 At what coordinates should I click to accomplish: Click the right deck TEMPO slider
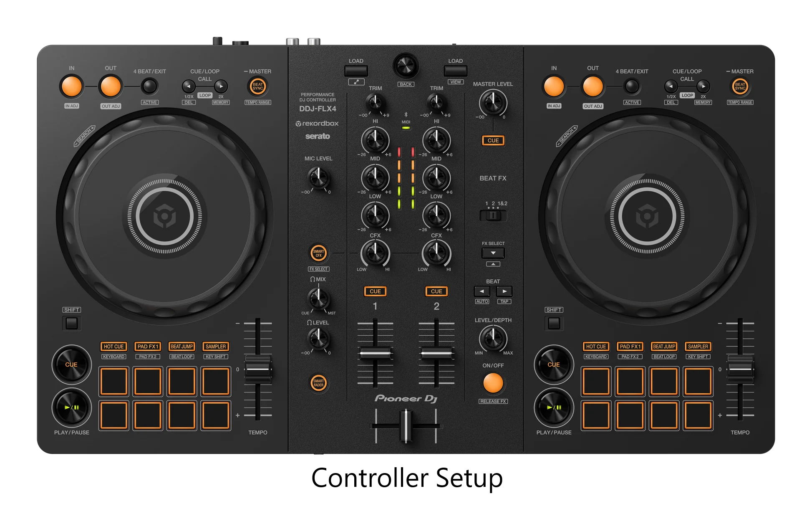click(x=740, y=369)
